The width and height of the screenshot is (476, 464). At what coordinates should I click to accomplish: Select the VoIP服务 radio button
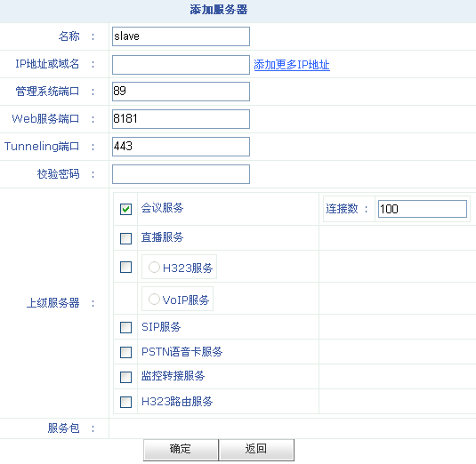(154, 299)
